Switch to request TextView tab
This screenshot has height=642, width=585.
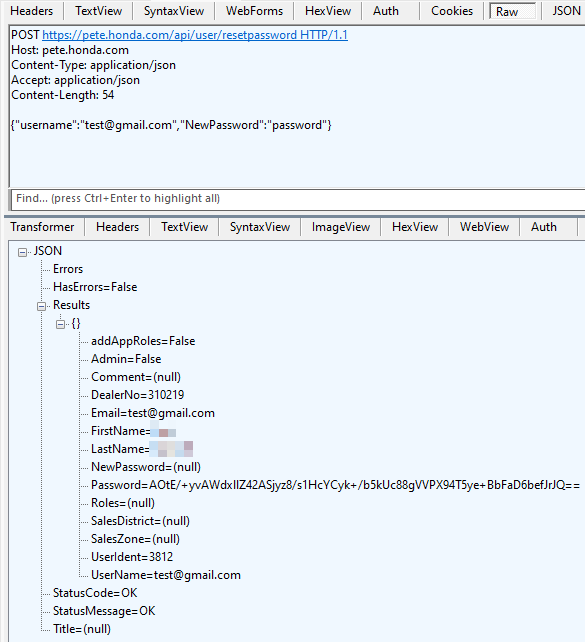(98, 11)
